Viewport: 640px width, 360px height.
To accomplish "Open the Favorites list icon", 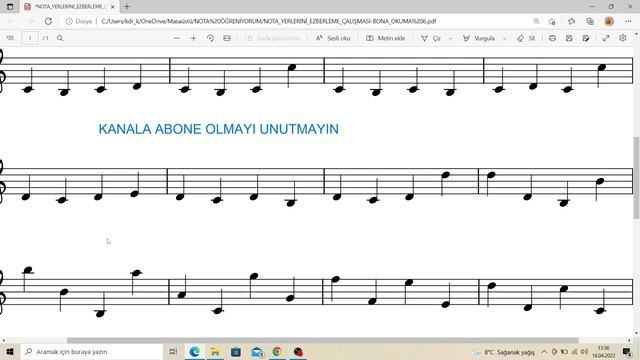I will [571, 21].
